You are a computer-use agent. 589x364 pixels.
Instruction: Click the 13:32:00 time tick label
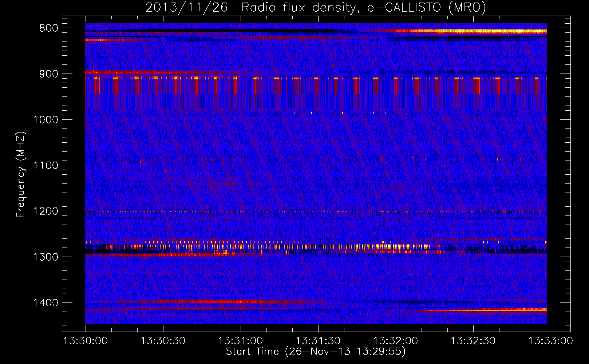point(396,341)
